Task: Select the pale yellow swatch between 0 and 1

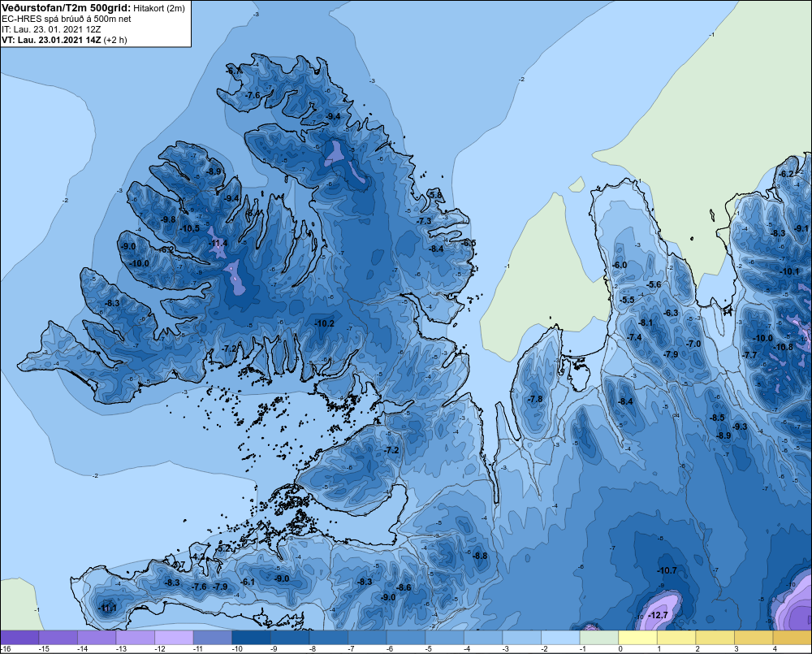Action: pos(638,638)
